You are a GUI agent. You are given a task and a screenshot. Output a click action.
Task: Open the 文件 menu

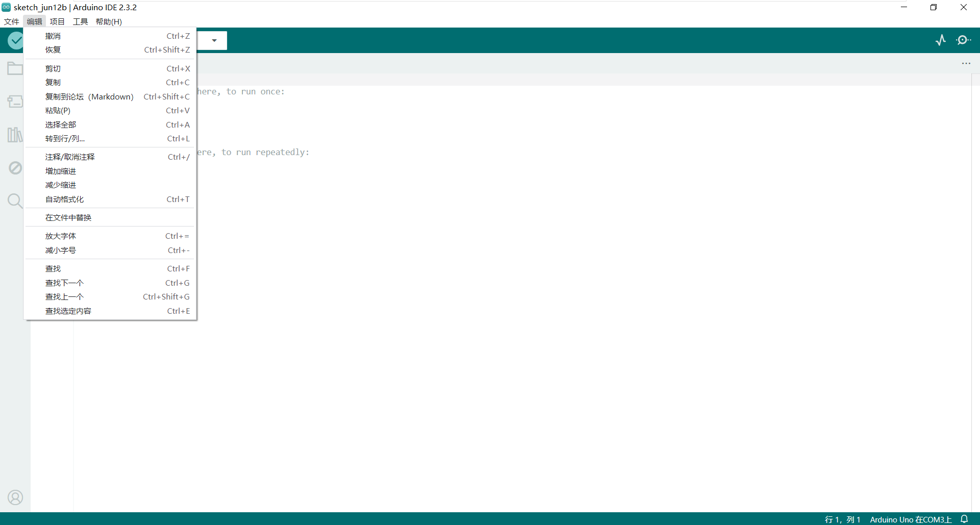click(x=11, y=21)
